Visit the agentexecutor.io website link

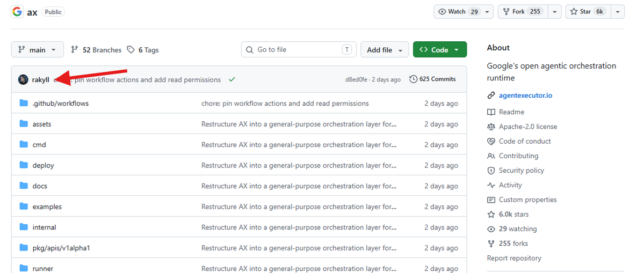pos(526,95)
